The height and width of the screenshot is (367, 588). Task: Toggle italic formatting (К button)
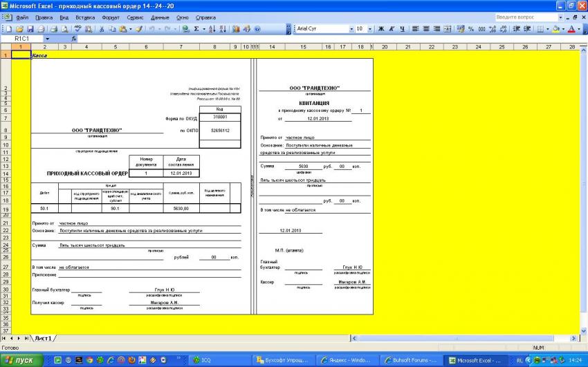[x=391, y=29]
